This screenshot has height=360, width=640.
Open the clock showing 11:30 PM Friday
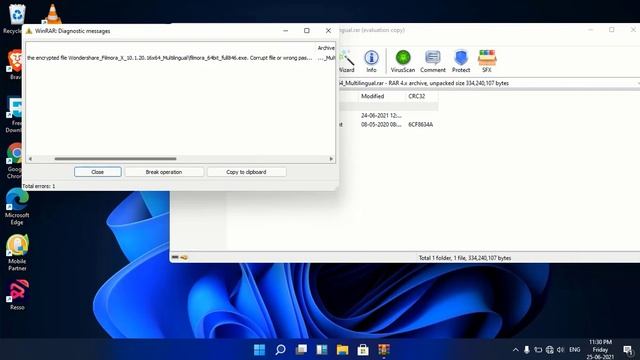600,349
